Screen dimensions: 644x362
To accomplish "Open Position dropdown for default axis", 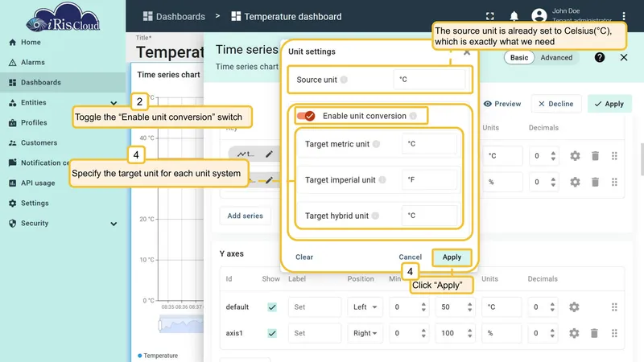I will [x=365, y=307].
